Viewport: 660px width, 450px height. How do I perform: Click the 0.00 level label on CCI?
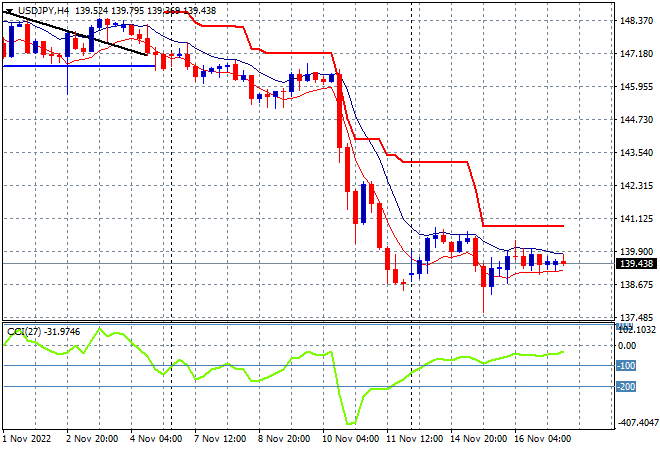627,346
